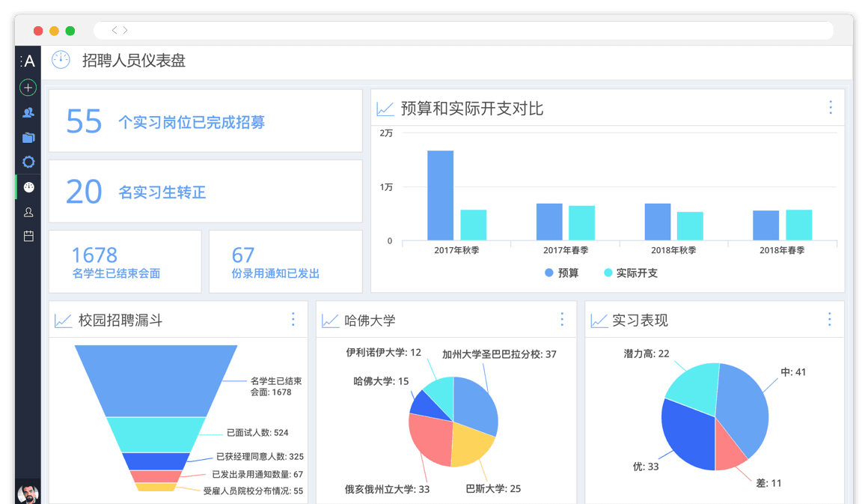Click the chart icon beside 校园招聘漏斗
Image resolution: width=868 pixels, height=504 pixels.
(63, 321)
